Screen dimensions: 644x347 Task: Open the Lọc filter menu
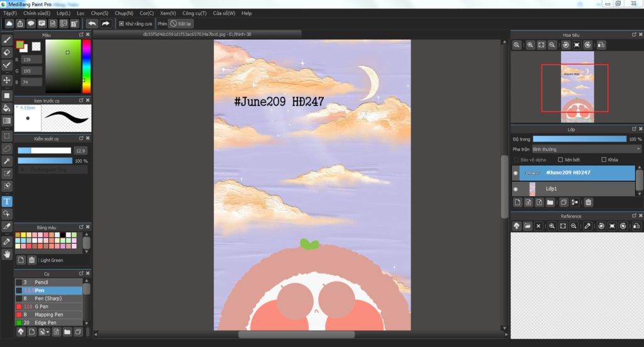coord(80,13)
